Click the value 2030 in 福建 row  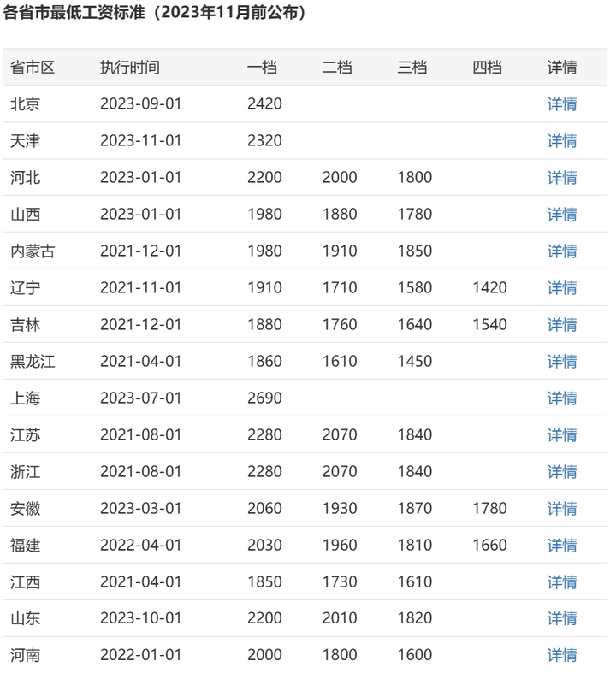point(264,545)
